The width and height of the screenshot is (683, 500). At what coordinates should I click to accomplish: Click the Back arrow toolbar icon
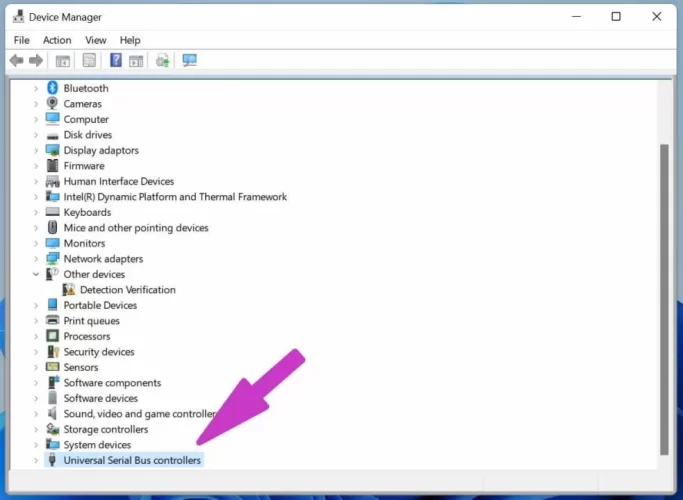[x=16, y=61]
